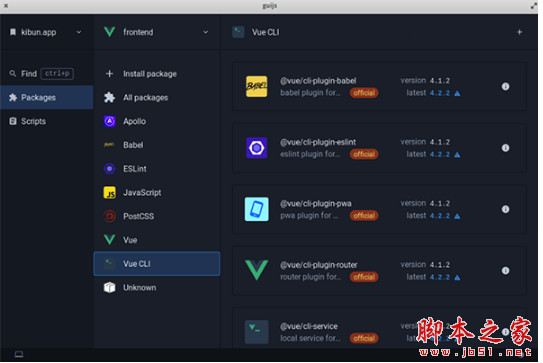Select Packages in the left sidebar
Viewport: 543px width, 363px height.
[x=47, y=98]
